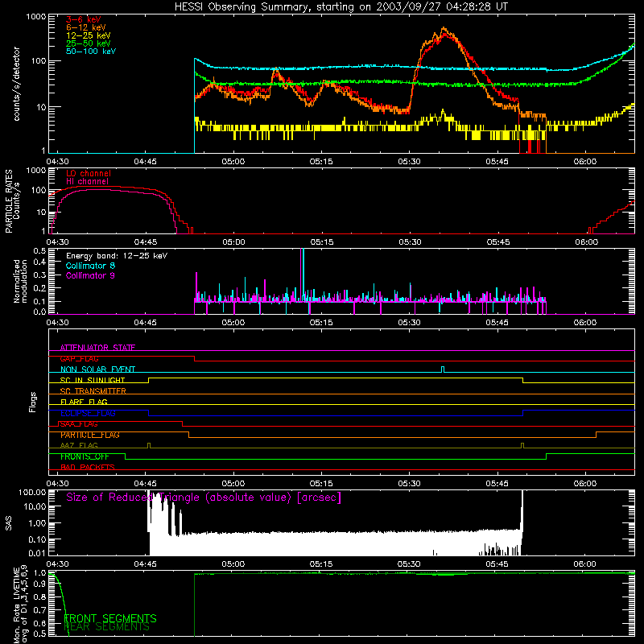
Task: Click the Collimator 9 legend label
Action: [90, 275]
